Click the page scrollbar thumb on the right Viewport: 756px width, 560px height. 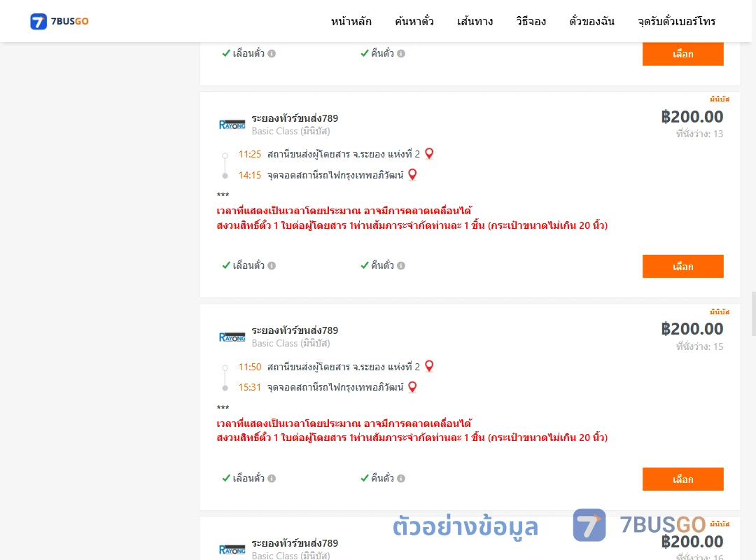point(754,314)
